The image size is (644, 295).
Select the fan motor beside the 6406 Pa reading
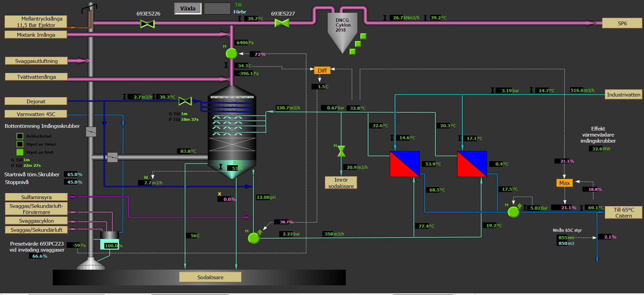[x=231, y=53]
